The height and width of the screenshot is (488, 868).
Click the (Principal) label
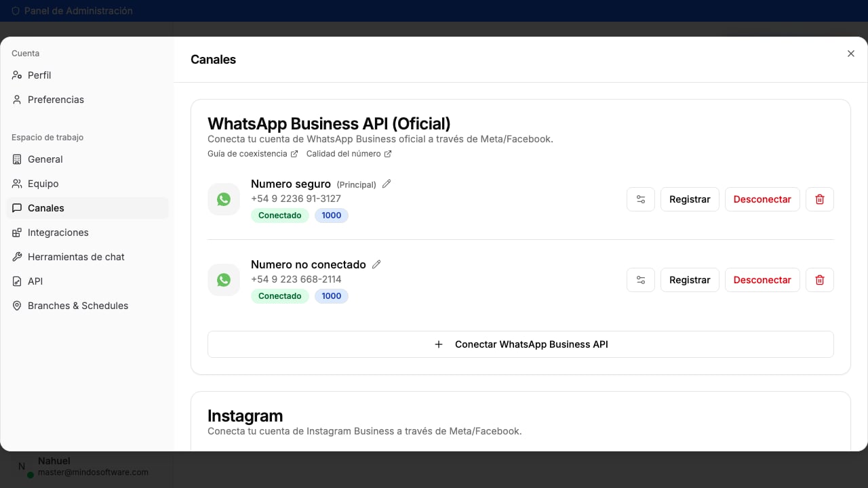pos(357,184)
